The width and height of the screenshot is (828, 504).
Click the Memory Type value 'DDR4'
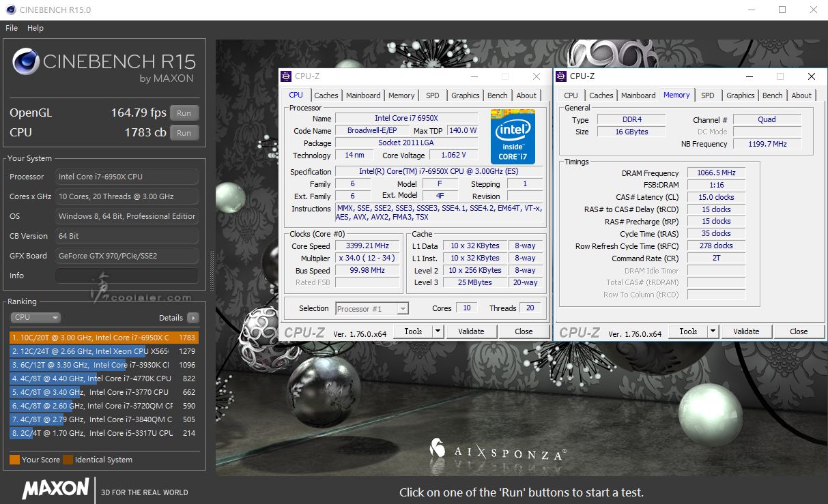click(x=631, y=119)
